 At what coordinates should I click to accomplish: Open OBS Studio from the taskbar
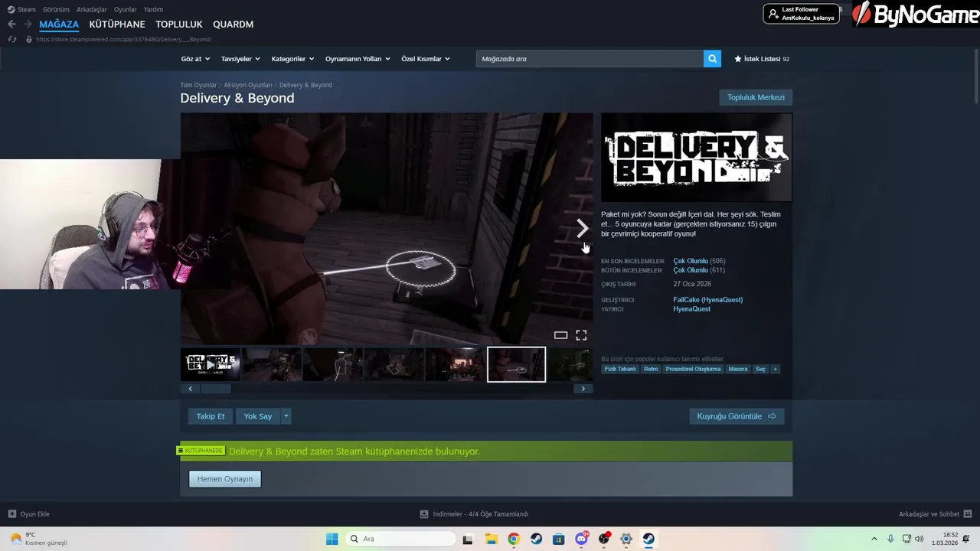[604, 539]
